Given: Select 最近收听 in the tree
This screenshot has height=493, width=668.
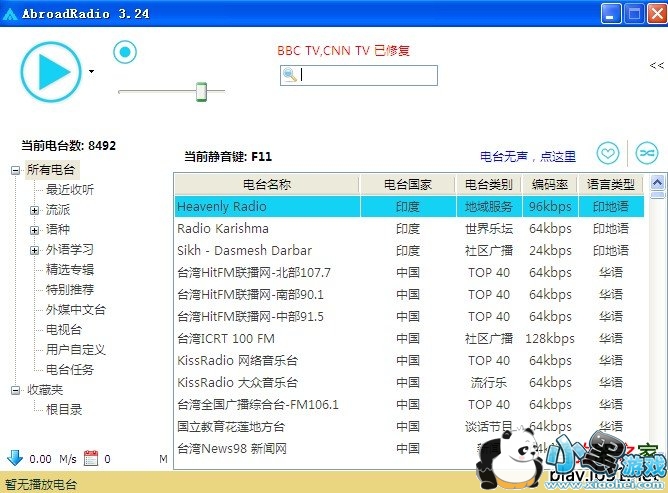Looking at the screenshot, I should (x=70, y=189).
